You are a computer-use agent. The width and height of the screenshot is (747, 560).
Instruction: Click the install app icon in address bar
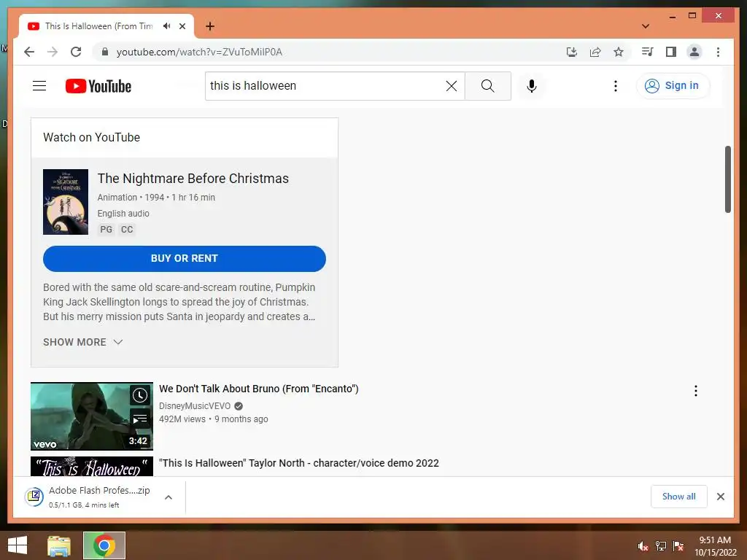tap(572, 52)
